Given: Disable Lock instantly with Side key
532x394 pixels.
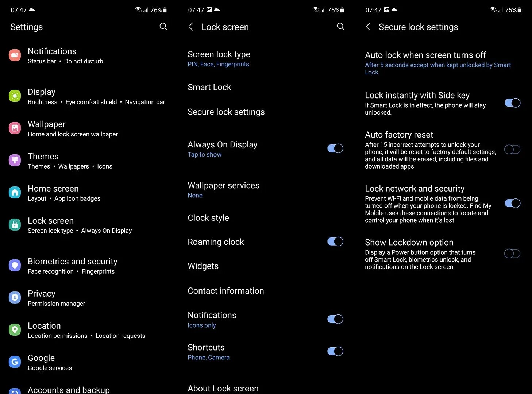Looking at the screenshot, I should coord(513,103).
